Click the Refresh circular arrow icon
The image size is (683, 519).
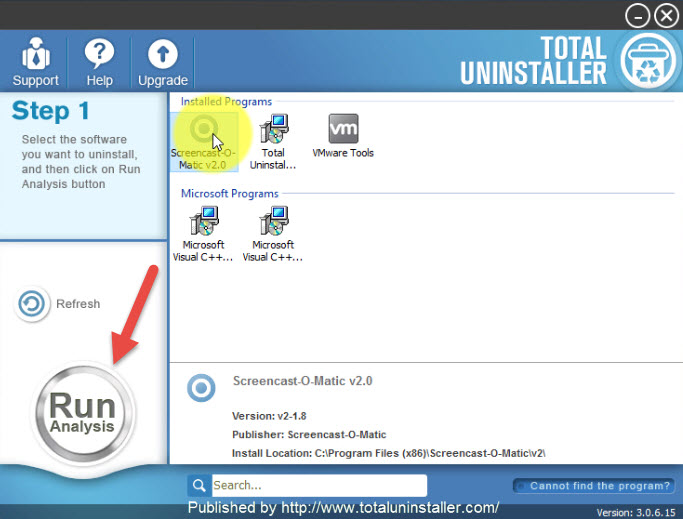31,304
